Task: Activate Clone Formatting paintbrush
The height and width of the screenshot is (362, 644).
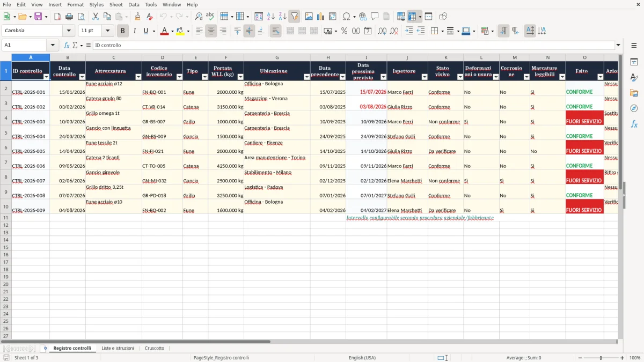Action: (x=137, y=17)
